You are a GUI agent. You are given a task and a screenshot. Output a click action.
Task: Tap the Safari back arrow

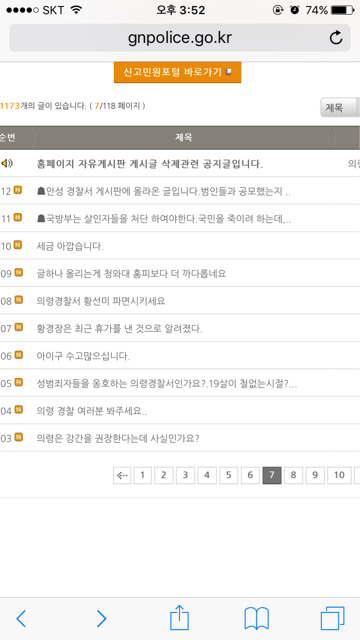pyautogui.click(x=21, y=618)
